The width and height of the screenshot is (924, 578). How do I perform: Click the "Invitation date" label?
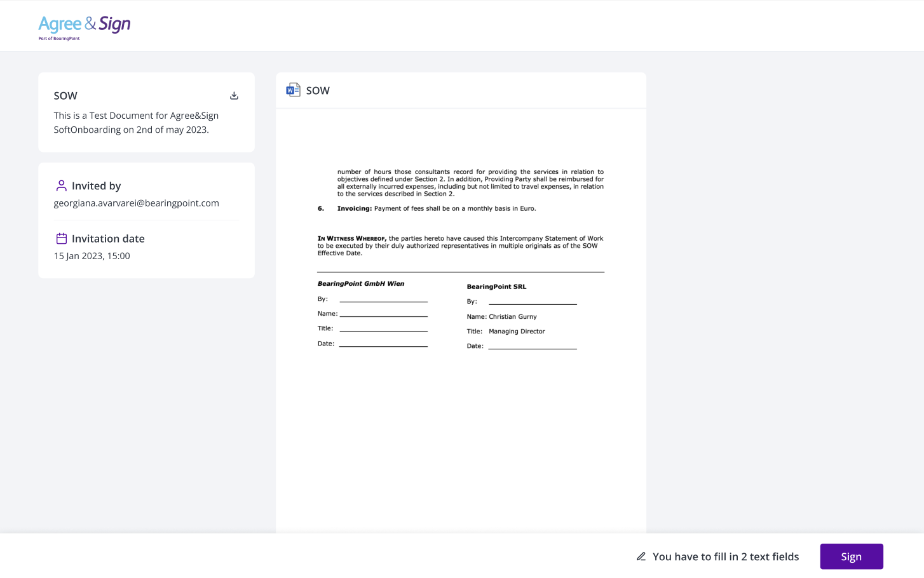[108, 239]
